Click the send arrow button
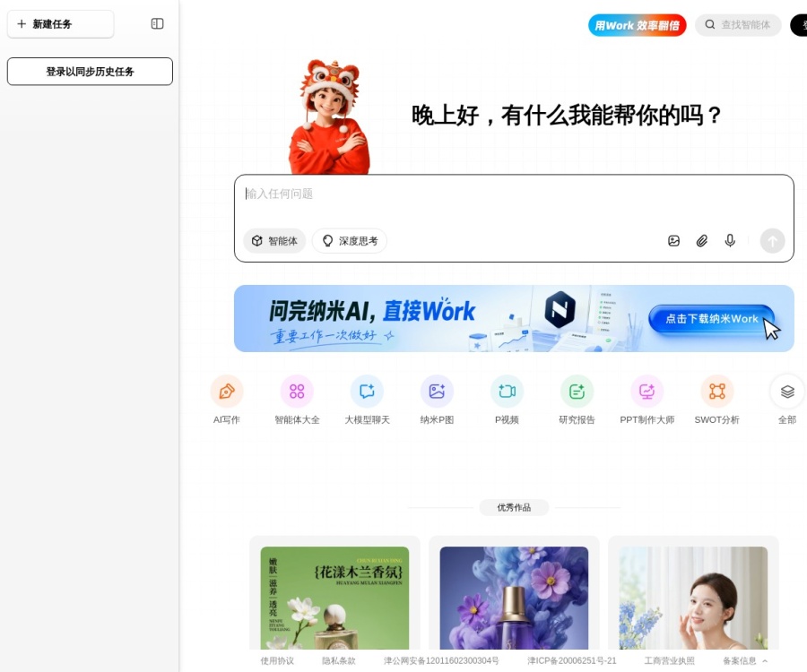 [773, 241]
